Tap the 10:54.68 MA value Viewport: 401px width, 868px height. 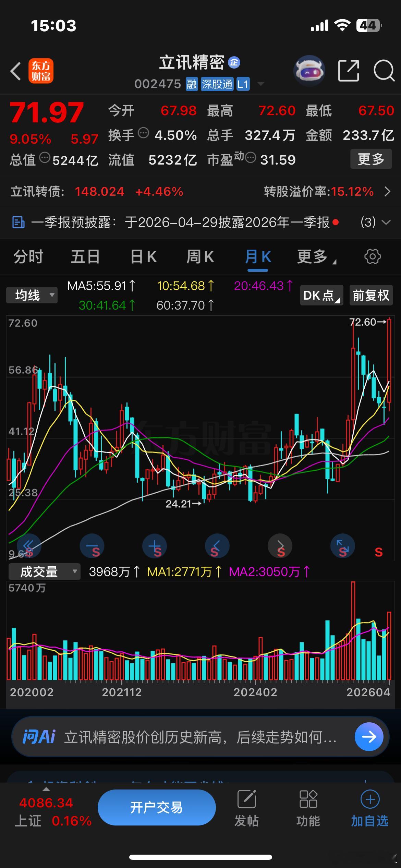186,286
